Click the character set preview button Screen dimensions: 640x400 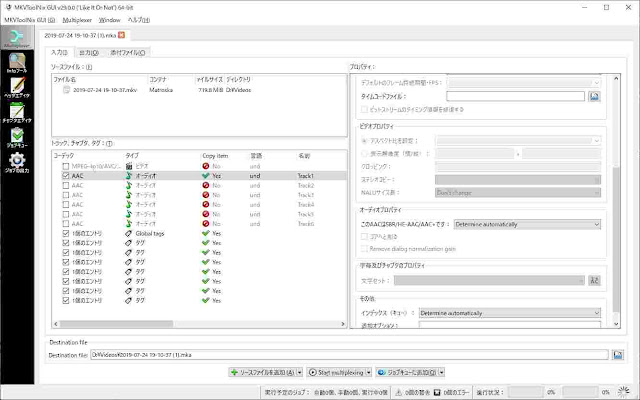pyautogui.click(x=594, y=280)
